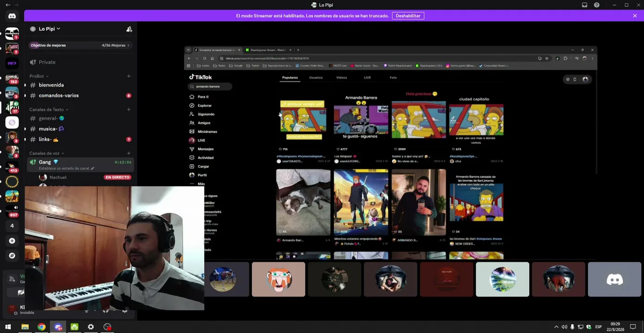Open server with 807 notifications badge
Viewport: 644px width, 333px height.
point(12,211)
